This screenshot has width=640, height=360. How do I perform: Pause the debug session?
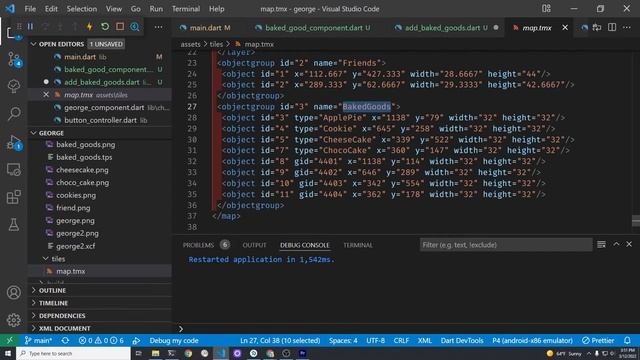coord(30,27)
